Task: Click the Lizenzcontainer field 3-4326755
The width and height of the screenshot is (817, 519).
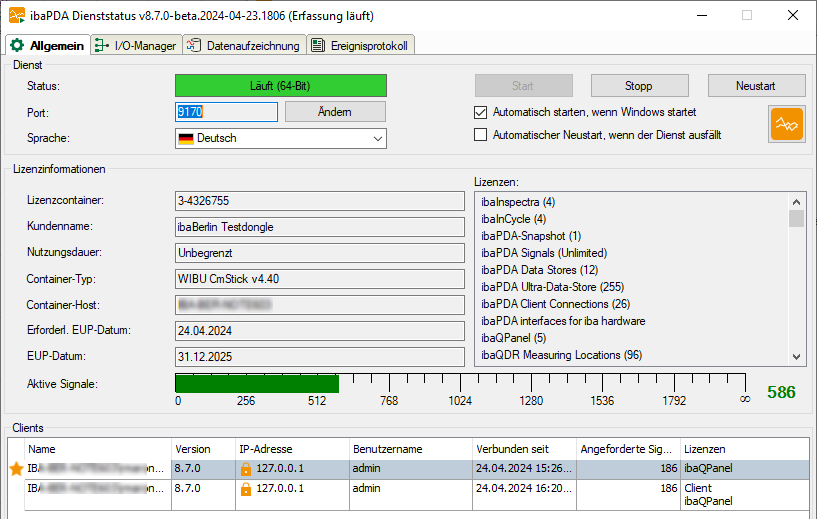Action: coord(319,201)
